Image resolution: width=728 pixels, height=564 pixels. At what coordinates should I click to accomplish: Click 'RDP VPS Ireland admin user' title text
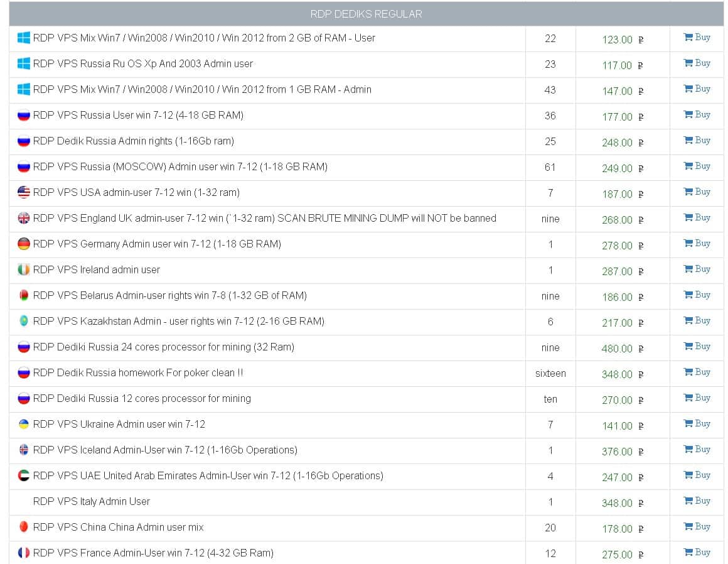click(97, 270)
